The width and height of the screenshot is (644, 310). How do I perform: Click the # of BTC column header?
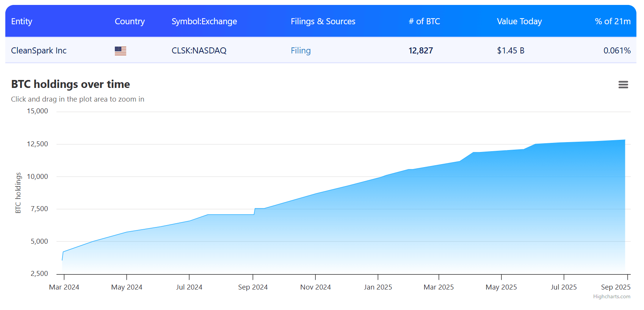424,22
